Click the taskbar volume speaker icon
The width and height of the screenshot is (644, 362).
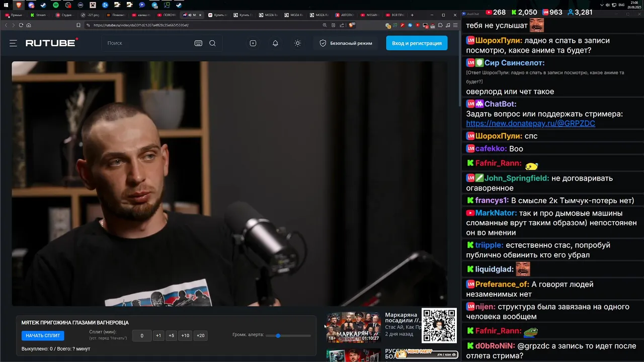(608, 5)
